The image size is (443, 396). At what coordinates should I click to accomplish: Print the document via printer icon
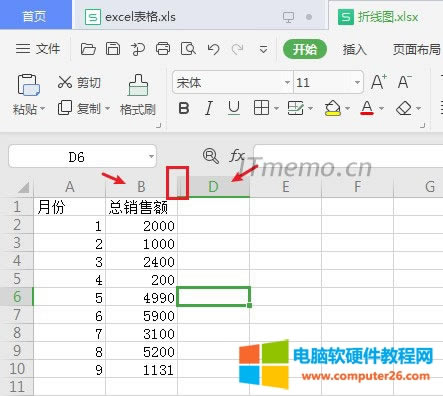163,49
